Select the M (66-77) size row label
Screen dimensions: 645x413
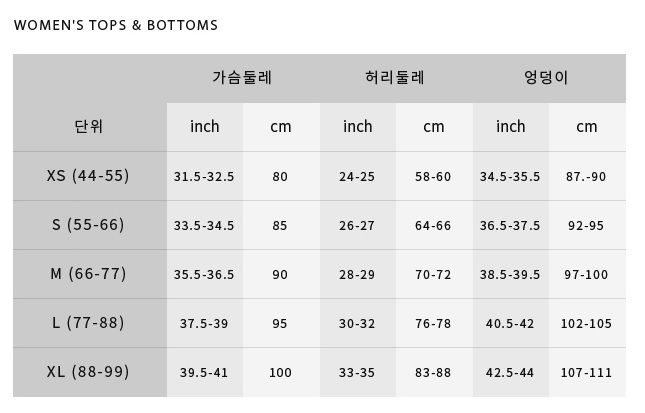click(88, 274)
